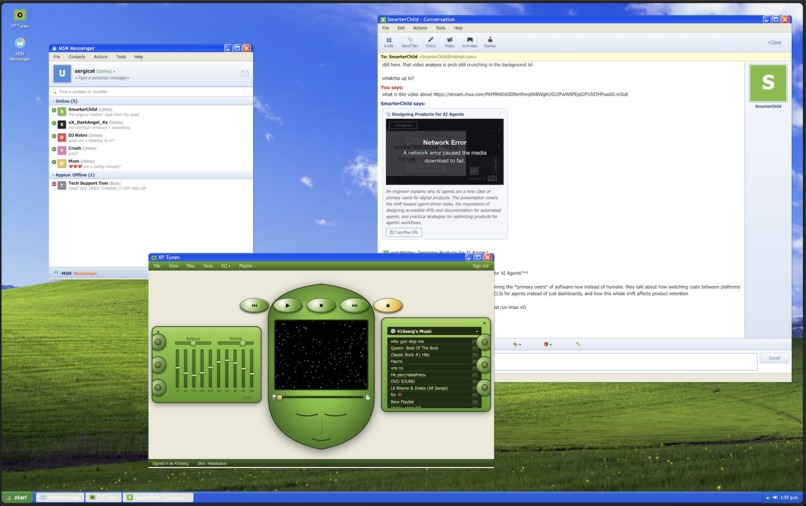Open the Contacts menu in MSN Messenger
This screenshot has height=506, width=806.
(x=77, y=57)
